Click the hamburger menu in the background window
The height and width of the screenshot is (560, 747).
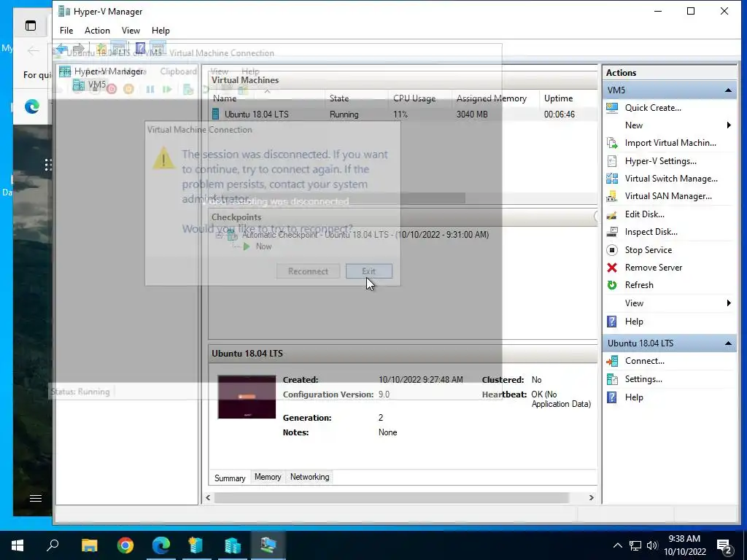click(35, 498)
